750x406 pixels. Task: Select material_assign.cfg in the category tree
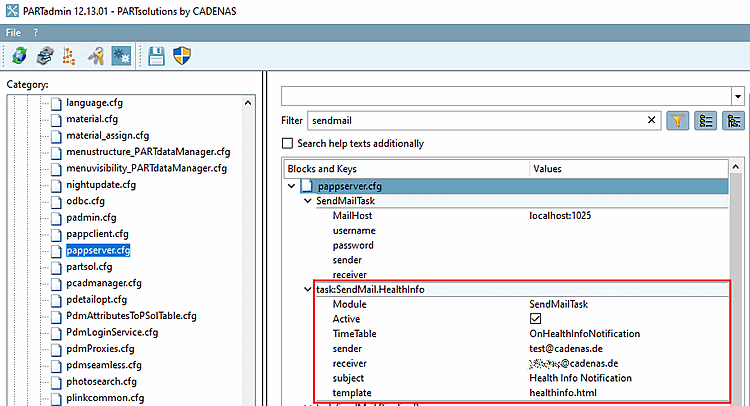click(108, 136)
